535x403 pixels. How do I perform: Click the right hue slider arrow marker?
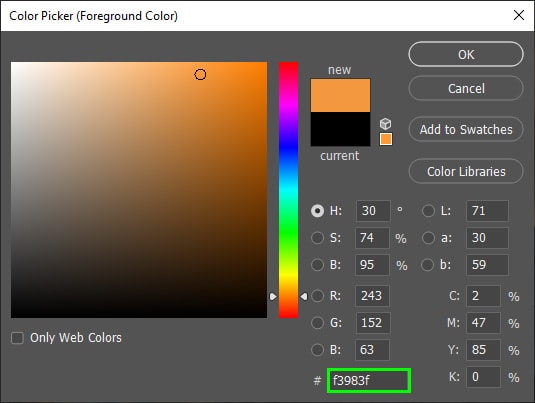tap(304, 297)
